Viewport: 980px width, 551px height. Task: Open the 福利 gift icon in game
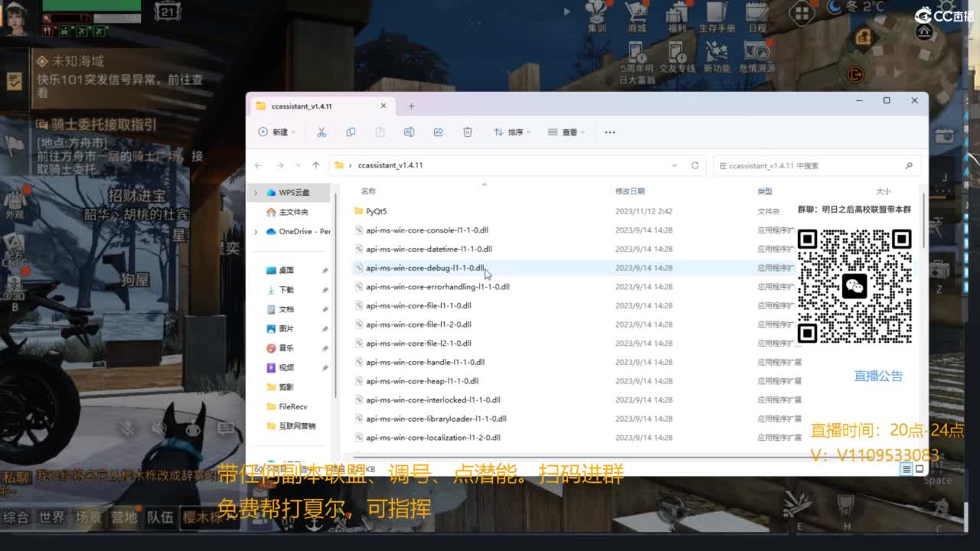tap(677, 17)
